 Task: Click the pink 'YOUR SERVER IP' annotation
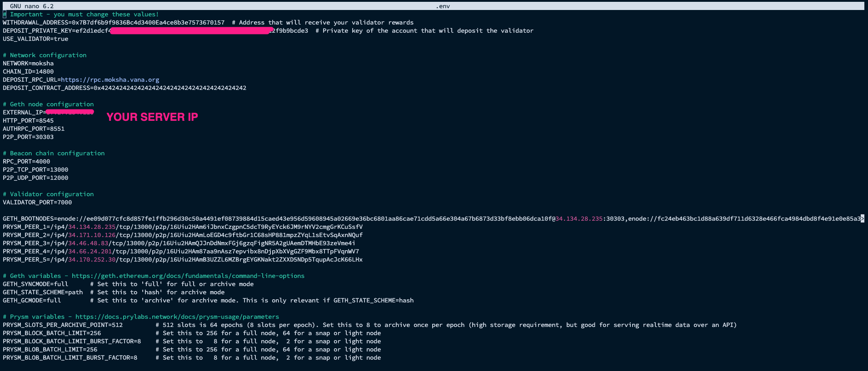pos(152,117)
